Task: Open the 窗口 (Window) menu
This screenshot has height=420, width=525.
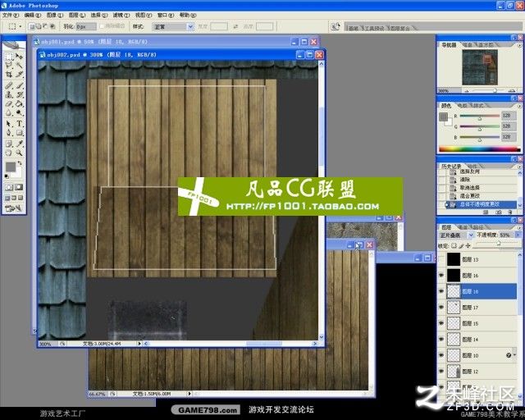Action: (165, 15)
